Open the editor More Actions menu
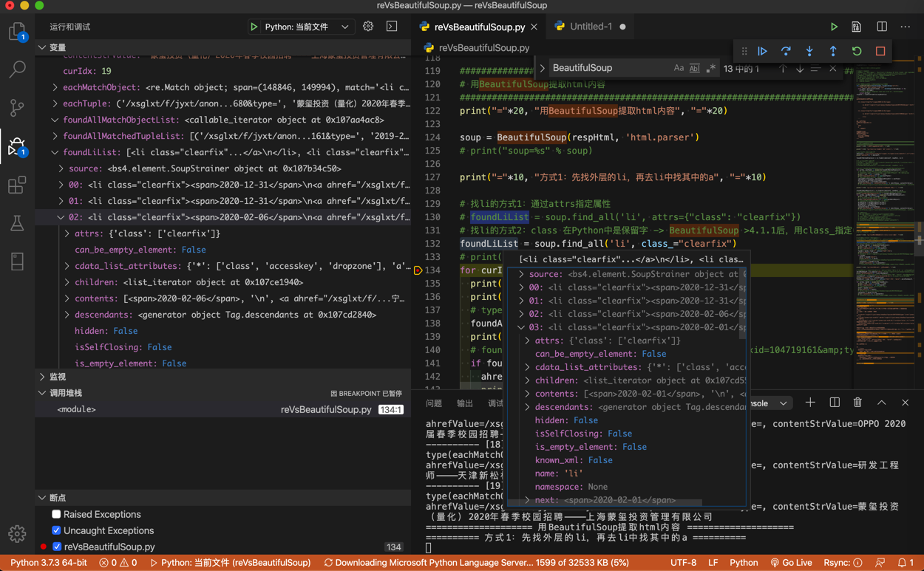Image resolution: width=924 pixels, height=571 pixels. pyautogui.click(x=906, y=27)
